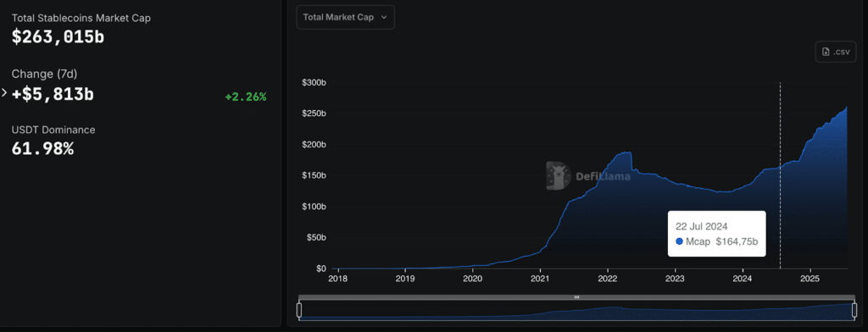Click the $250b y-axis label
Viewport: 868px width, 332px height.
coord(314,113)
